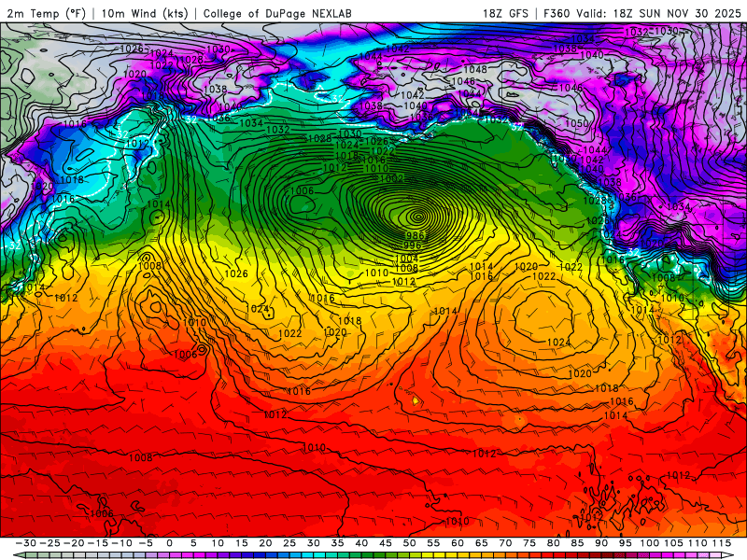747x560 pixels.
Task: Click the "F360" forecast hour label
Action: (557, 13)
